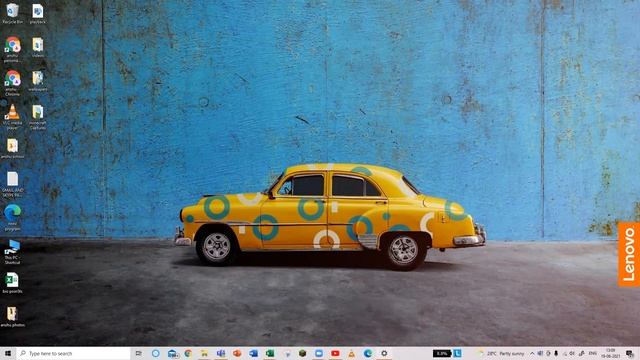Screen dimensions: 640x360
Task: Open the GMAIL AND SKYPE text file
Action: tap(12, 184)
